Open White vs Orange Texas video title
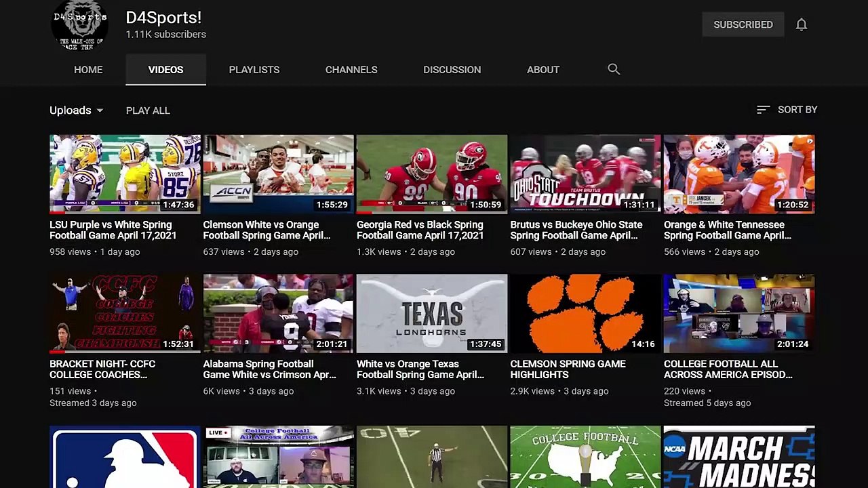This screenshot has width=868, height=488. 420,369
